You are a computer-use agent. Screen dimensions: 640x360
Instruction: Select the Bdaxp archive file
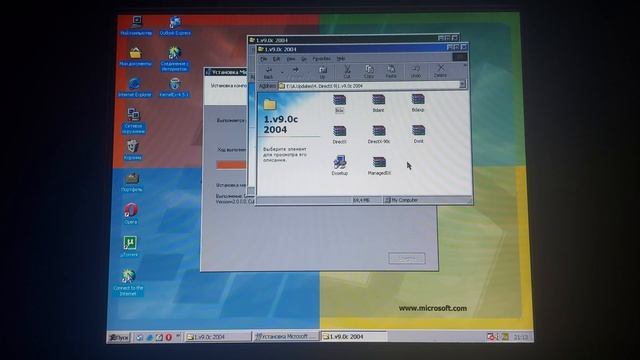(x=418, y=103)
